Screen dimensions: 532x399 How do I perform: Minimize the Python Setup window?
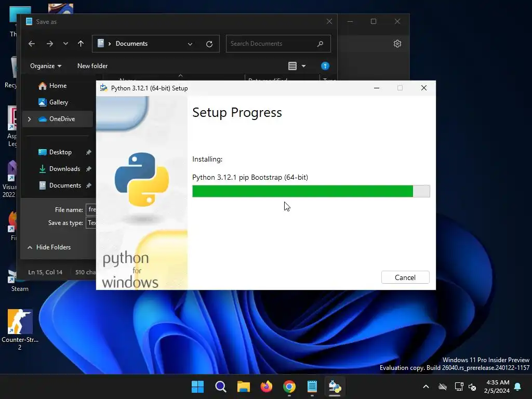376,88
